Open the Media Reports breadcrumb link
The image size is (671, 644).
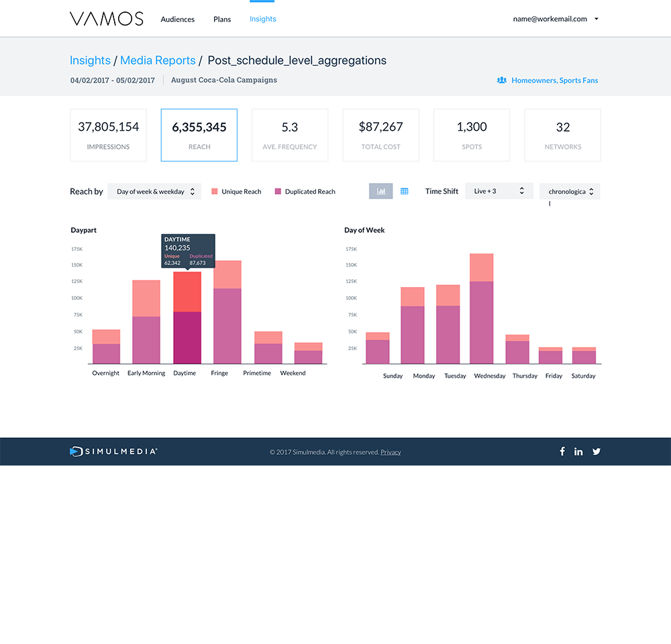(x=158, y=60)
